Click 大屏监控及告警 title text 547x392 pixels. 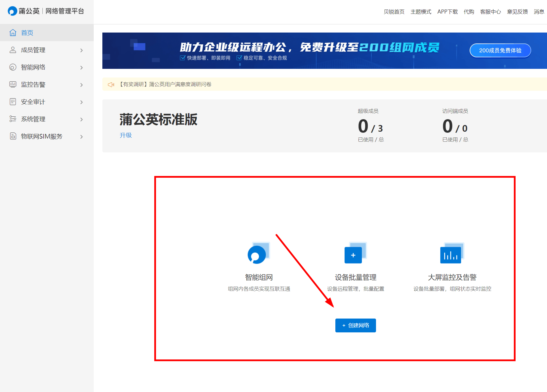[x=452, y=277]
